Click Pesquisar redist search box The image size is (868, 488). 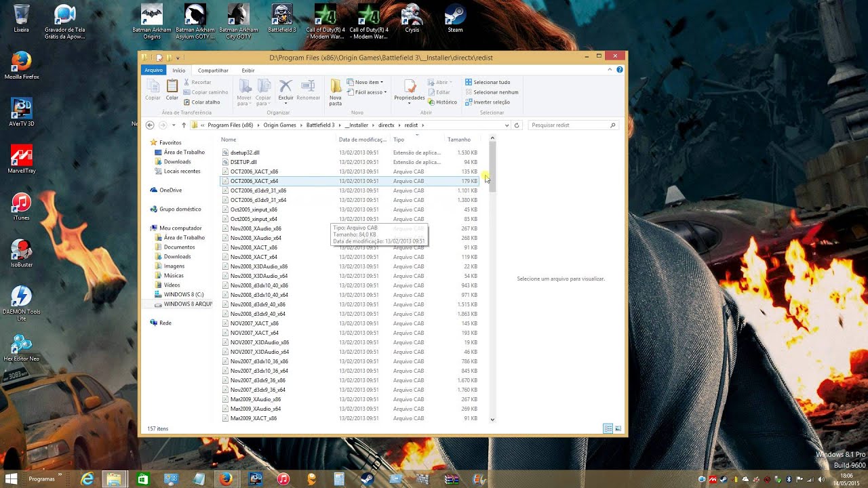(x=573, y=125)
